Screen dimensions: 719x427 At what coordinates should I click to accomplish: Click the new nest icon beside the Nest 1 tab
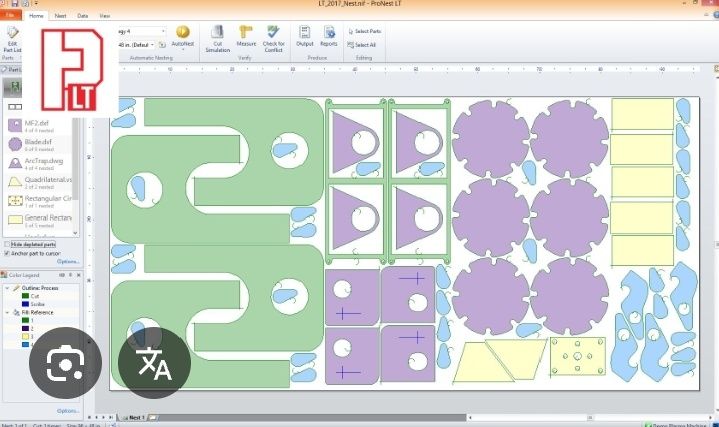coord(152,418)
